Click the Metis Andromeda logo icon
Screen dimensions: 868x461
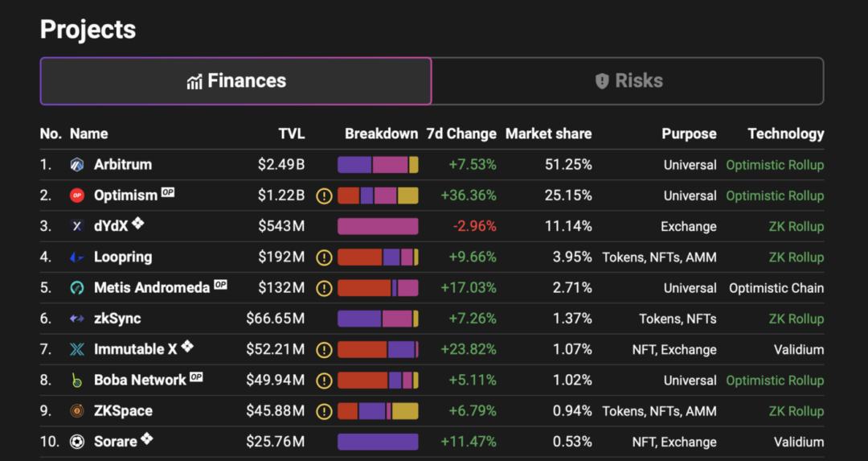pyautogui.click(x=77, y=288)
